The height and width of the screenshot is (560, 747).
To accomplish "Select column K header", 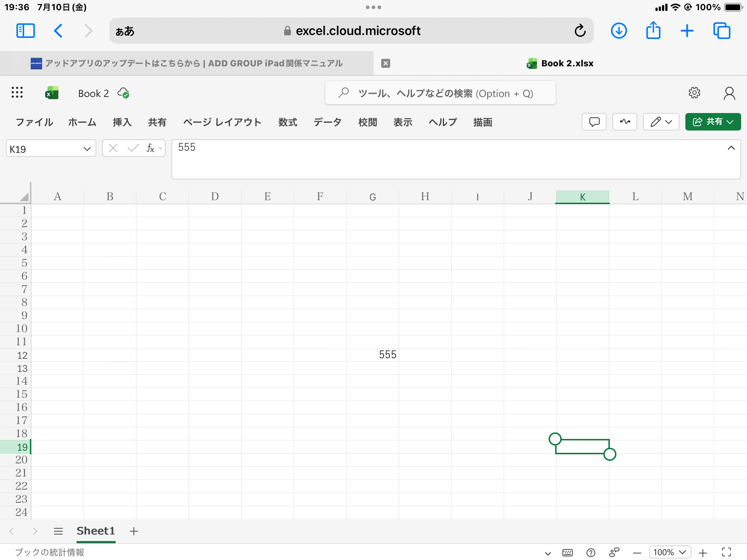I will pyautogui.click(x=582, y=197).
